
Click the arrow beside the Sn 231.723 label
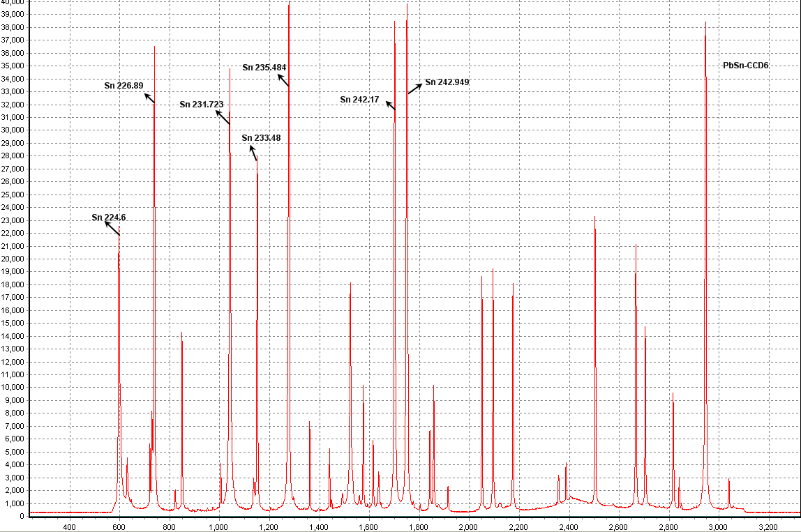(223, 117)
